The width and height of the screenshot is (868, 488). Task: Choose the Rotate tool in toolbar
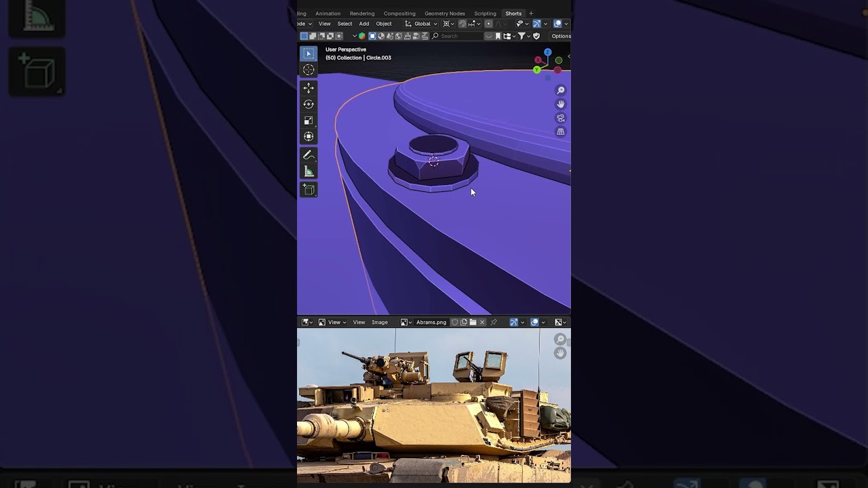pos(309,104)
